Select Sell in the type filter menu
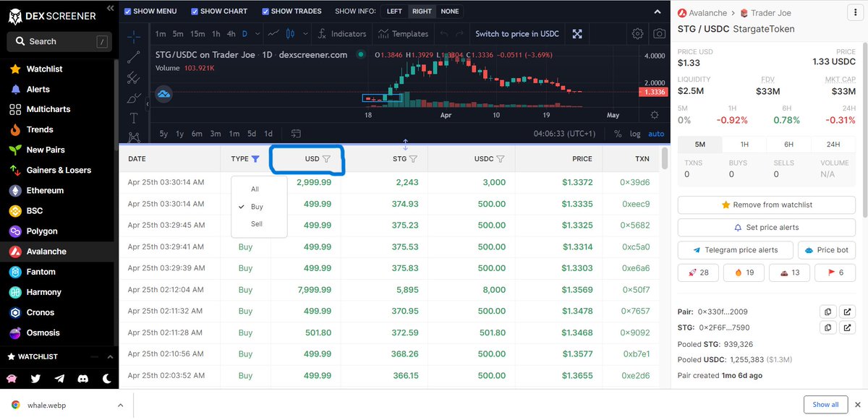This screenshot has height=420, width=868. tap(257, 224)
